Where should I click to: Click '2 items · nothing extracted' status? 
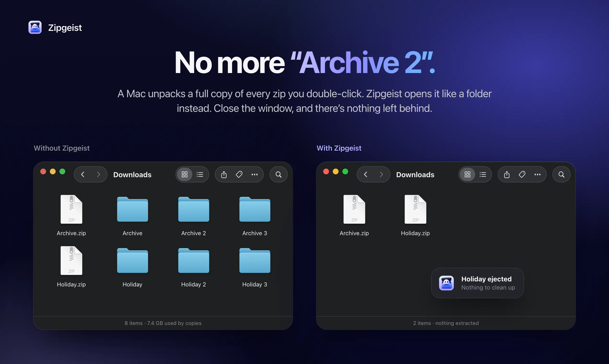446,323
